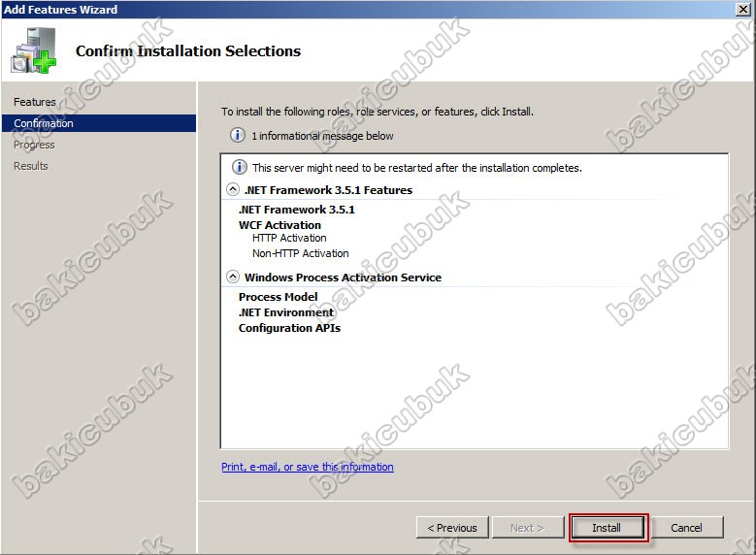Click the info icon beside '1 informational message below'
This screenshot has height=555, width=756.
point(237,135)
